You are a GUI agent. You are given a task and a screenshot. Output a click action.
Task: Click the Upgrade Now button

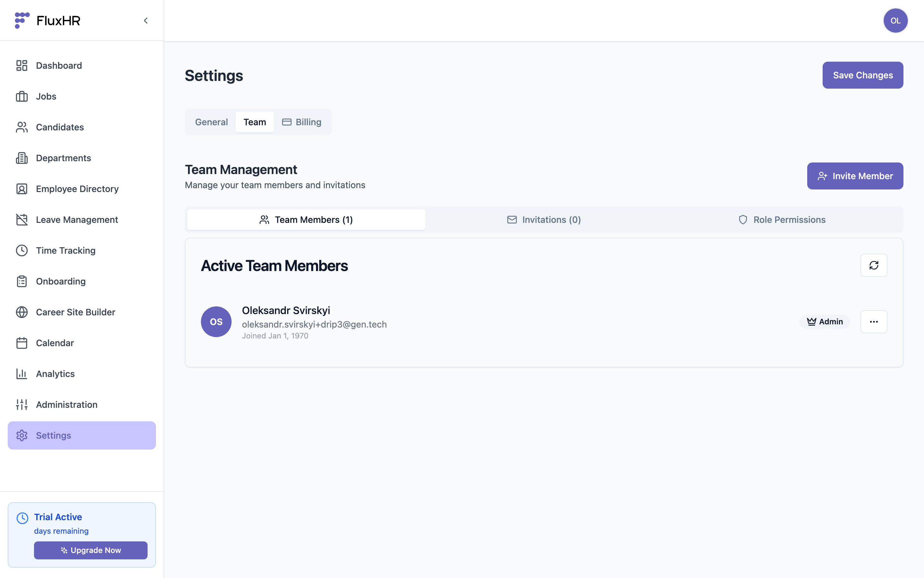click(x=90, y=550)
